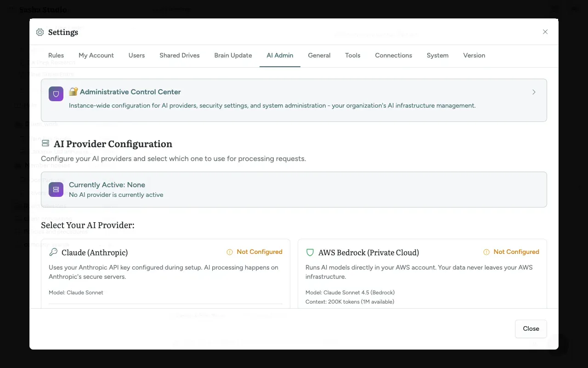Click the lock emoji beside Administrative Control Center
The image size is (588, 368).
(x=73, y=92)
